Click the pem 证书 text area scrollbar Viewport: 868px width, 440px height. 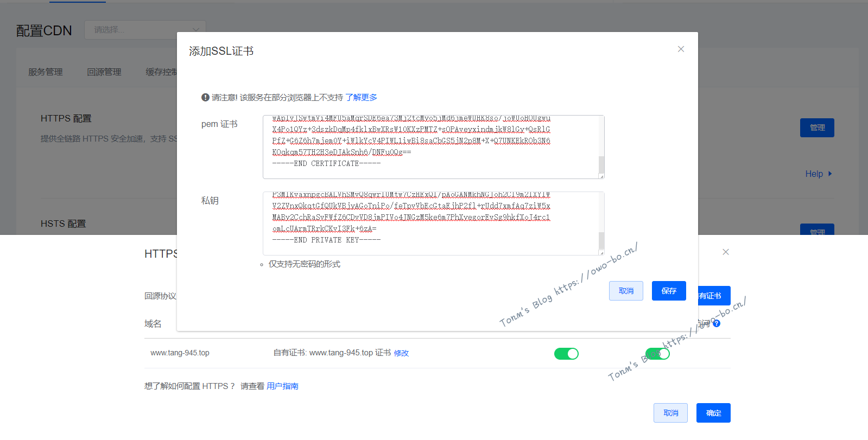pos(601,163)
